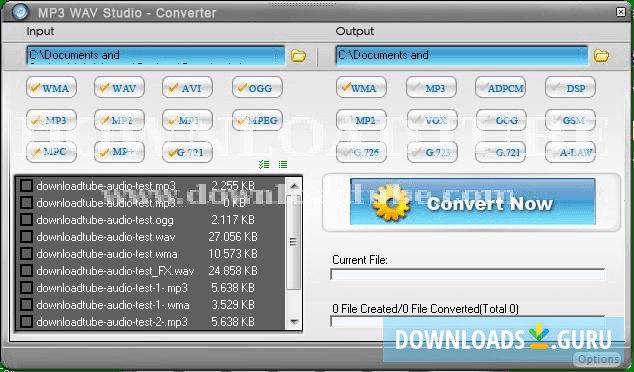The width and height of the screenshot is (634, 372).
Task: Check box for downloadtube-audio-test-1-.mp3
Action: [x=26, y=287]
